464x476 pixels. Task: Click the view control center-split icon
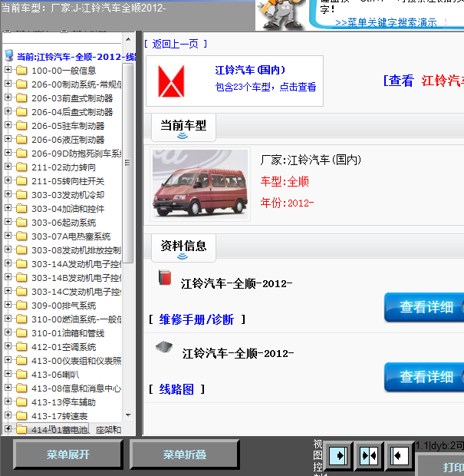coord(369,455)
